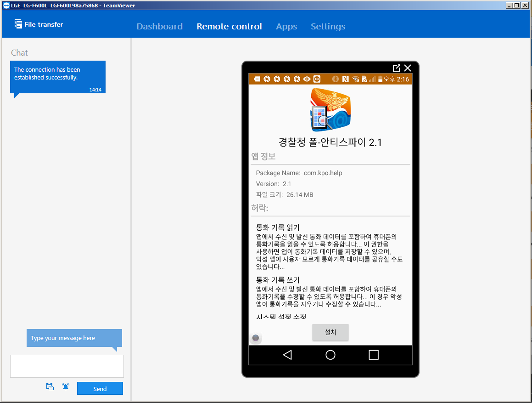Viewport: 532px width, 403px height.
Task: Go to the Settings tab
Action: 328,27
